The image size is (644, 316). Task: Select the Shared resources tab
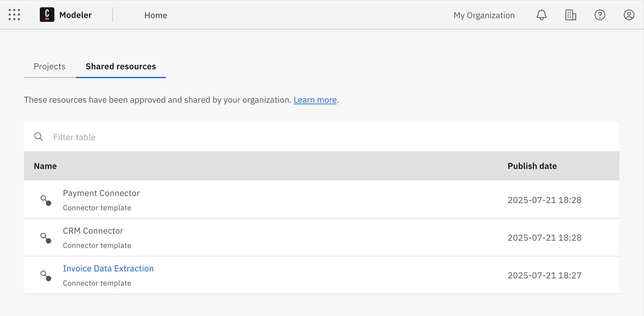tap(121, 66)
